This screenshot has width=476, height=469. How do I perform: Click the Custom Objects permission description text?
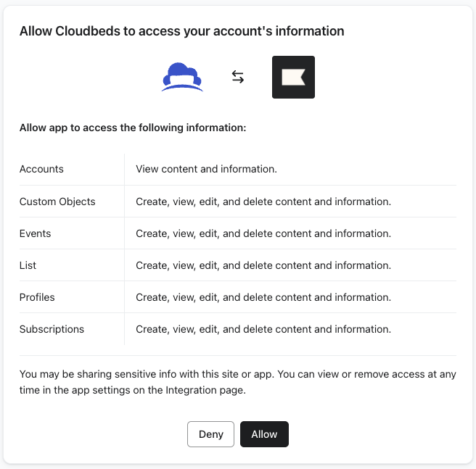263,202
